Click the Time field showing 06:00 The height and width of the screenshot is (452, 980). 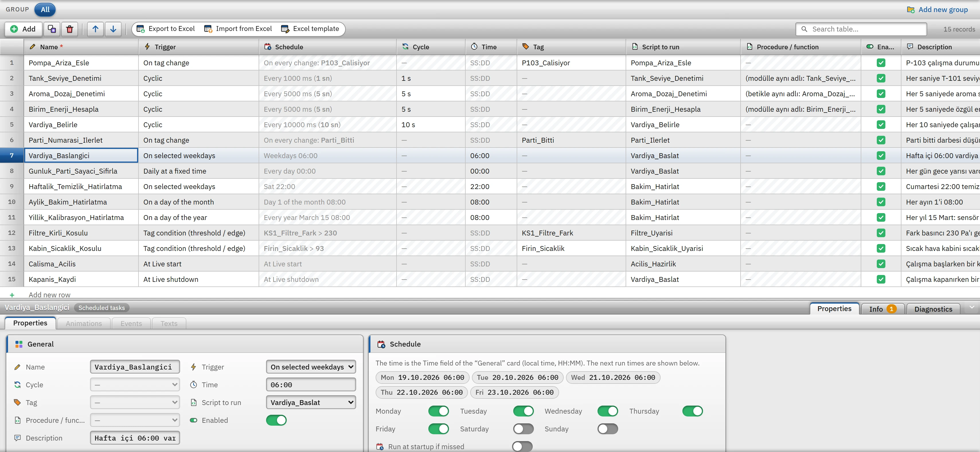tap(311, 385)
